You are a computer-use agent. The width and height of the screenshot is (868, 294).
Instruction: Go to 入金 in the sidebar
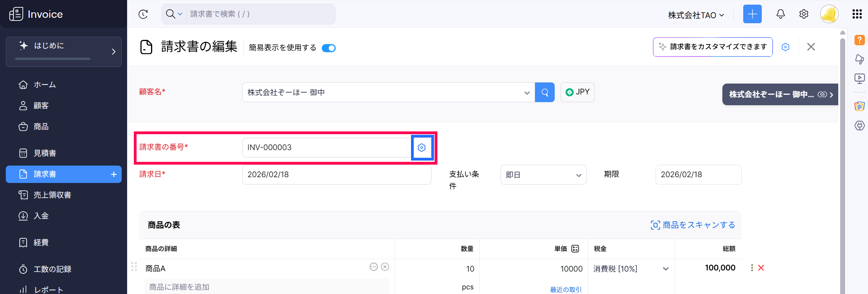[x=41, y=216]
